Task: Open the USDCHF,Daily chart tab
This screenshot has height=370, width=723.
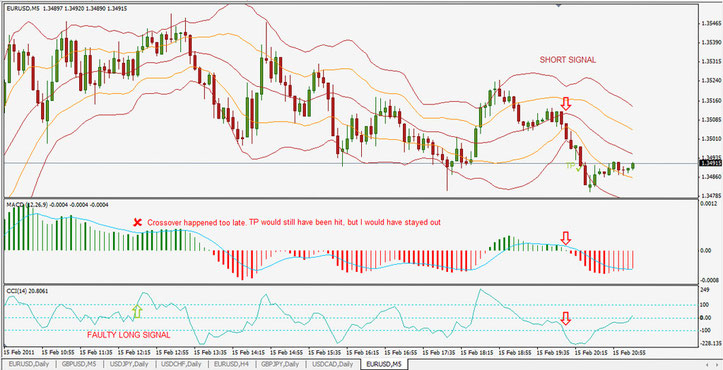Action: coord(181,364)
